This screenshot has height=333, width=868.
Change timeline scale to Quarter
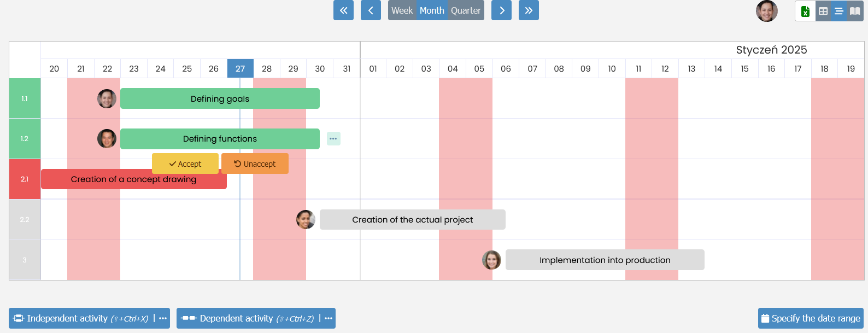[x=466, y=10]
